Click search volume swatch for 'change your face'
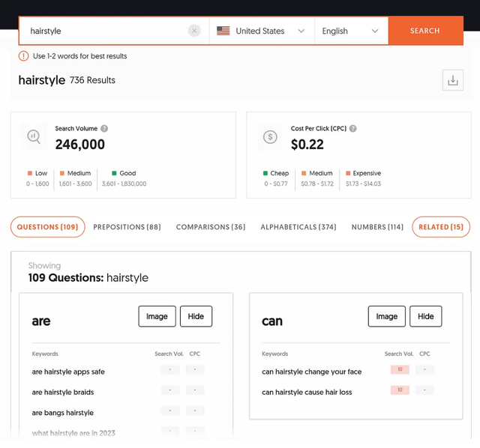The image size is (480, 448). pos(400,370)
